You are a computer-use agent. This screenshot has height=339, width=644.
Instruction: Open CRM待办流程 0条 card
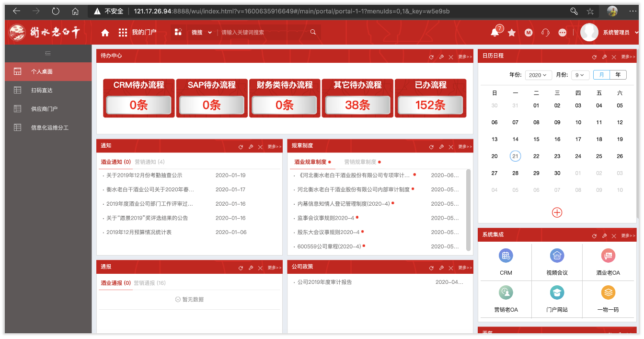[138, 98]
